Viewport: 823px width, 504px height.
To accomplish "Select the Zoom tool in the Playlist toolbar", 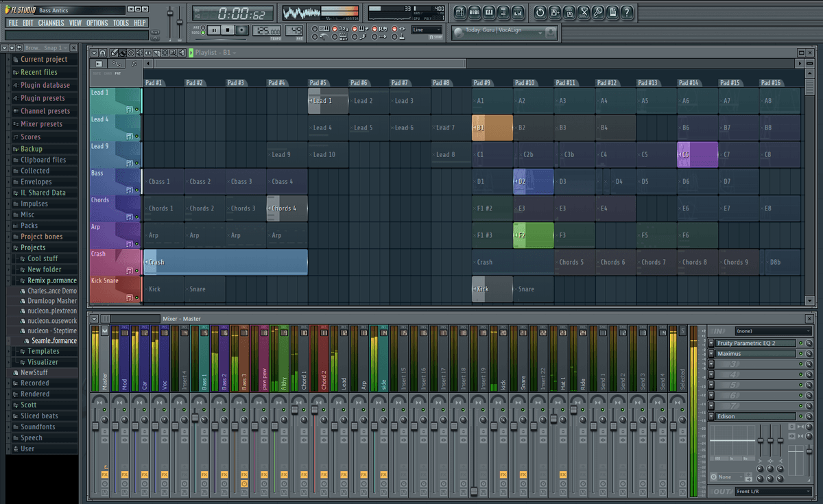I will click(x=174, y=53).
